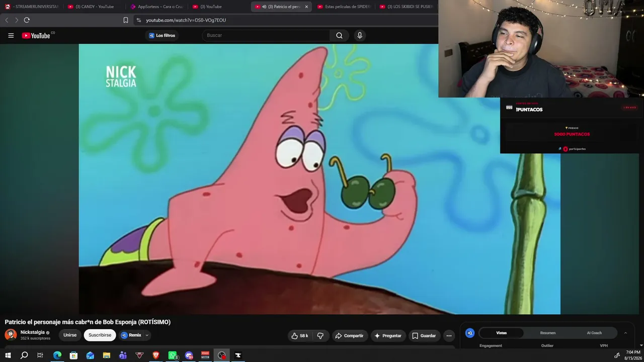Click the Remix button

click(131, 335)
